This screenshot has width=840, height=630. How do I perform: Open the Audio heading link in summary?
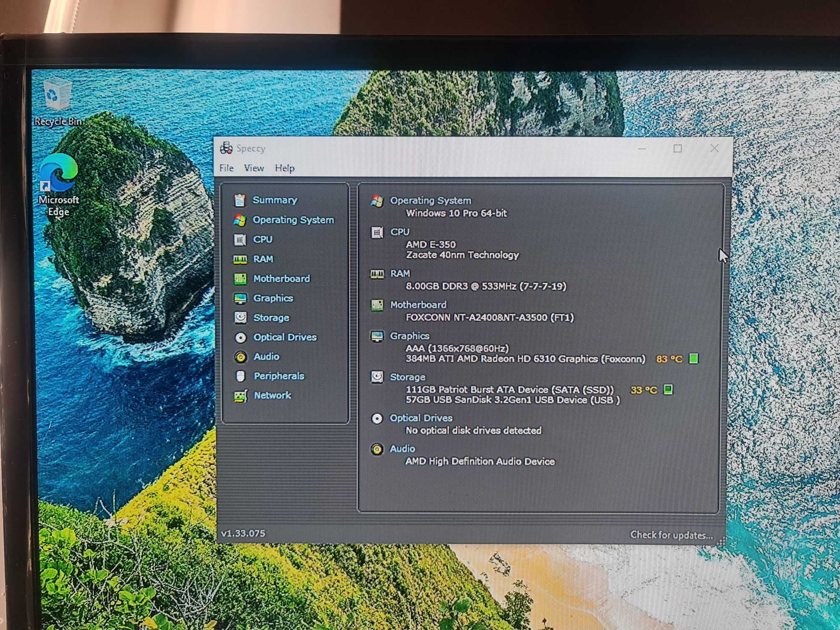pos(402,449)
